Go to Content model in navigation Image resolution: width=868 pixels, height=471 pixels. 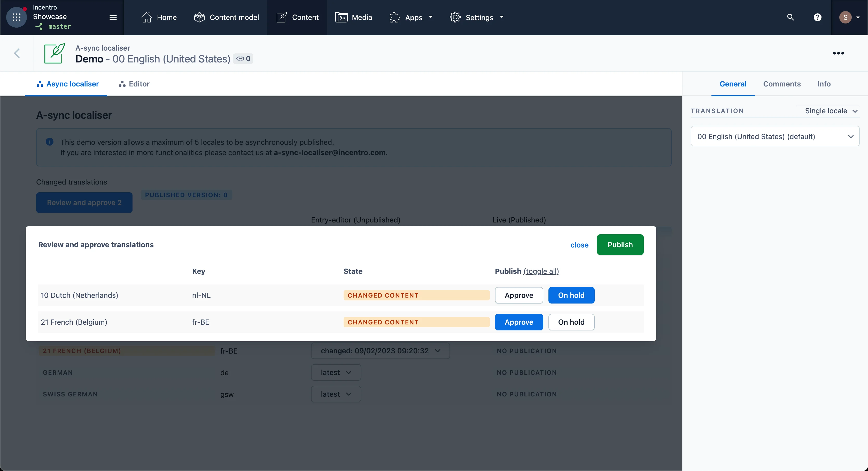[x=227, y=17]
